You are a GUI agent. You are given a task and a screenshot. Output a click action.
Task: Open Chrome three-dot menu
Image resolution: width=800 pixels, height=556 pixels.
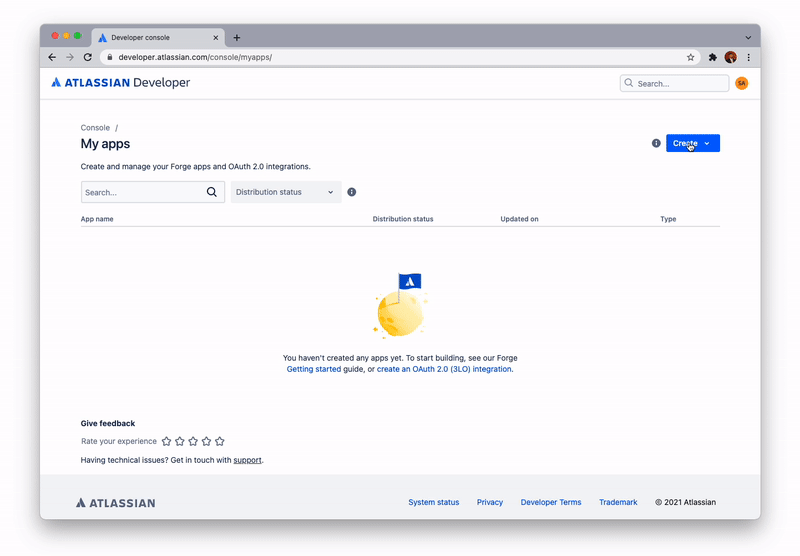[748, 57]
